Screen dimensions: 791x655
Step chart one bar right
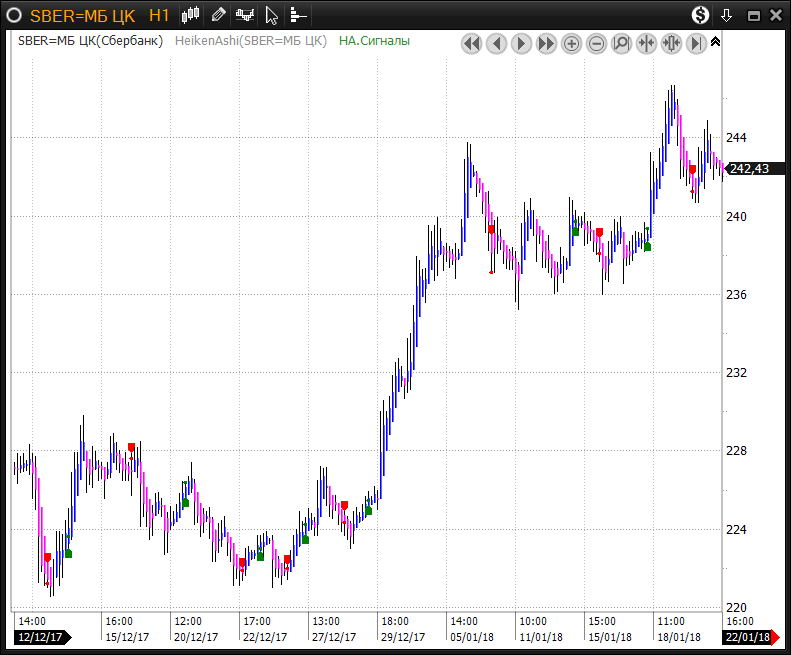[521, 43]
